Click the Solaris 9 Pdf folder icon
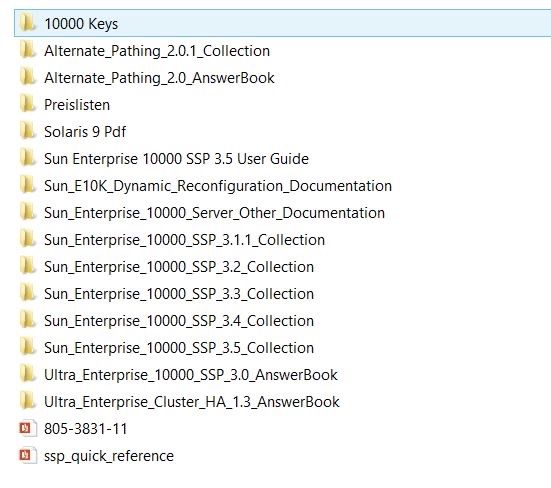Image resolution: width=551 pixels, height=488 pixels. coord(27,131)
